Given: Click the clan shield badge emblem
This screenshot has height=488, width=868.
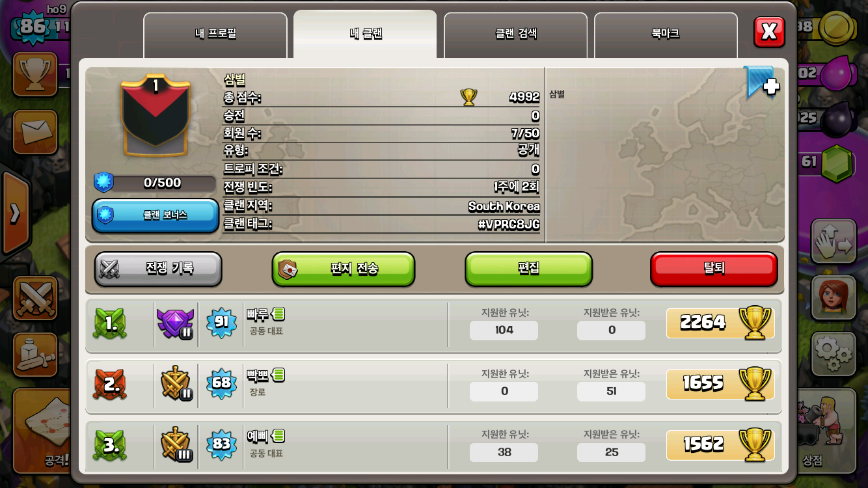Looking at the screenshot, I should pos(156,115).
